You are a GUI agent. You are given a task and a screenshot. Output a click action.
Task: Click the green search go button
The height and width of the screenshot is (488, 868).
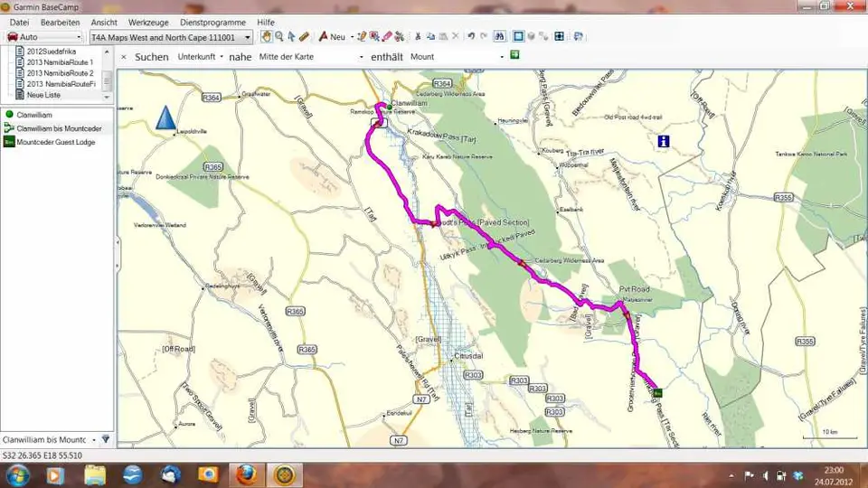click(x=514, y=55)
